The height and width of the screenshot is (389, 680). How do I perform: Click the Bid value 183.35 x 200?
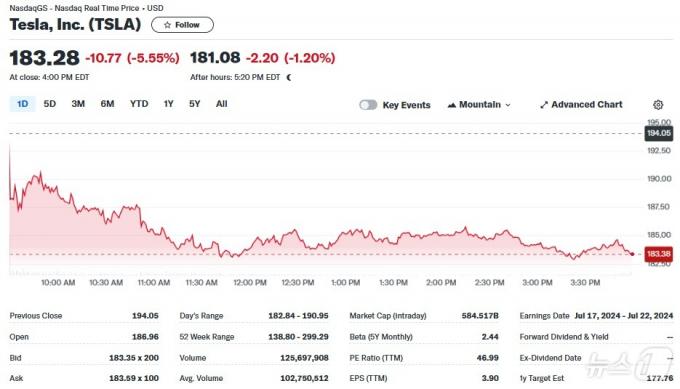[x=134, y=358]
